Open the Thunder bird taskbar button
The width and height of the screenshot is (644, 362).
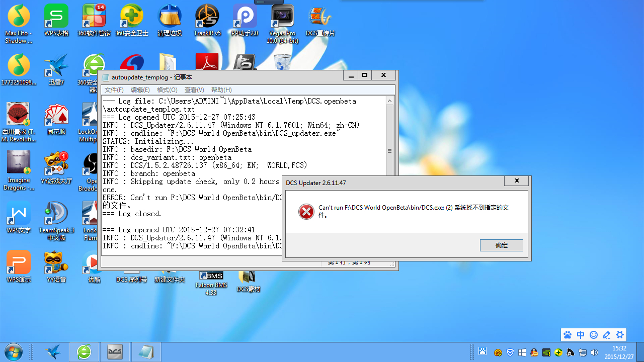(53, 352)
